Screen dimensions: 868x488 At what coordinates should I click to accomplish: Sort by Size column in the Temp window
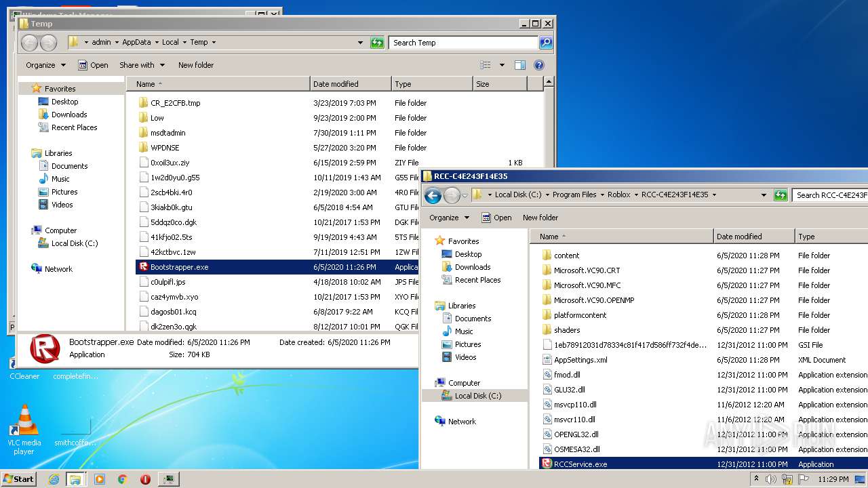tap(500, 84)
